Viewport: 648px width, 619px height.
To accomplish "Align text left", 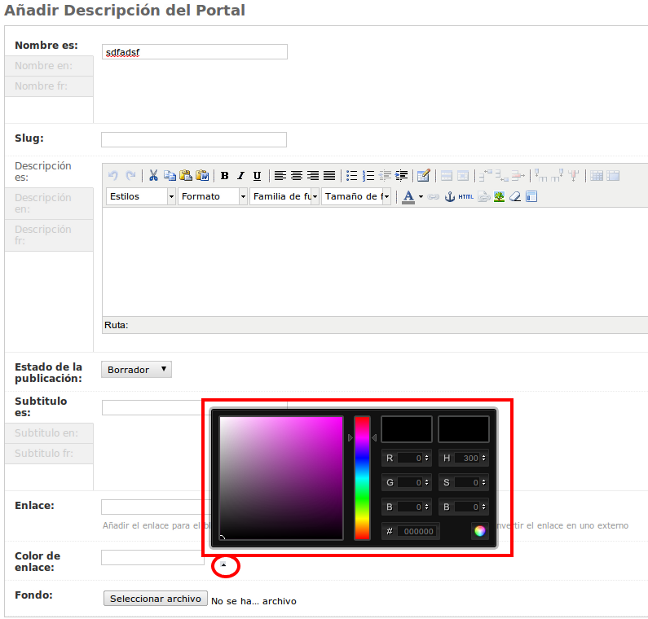I will [280, 176].
